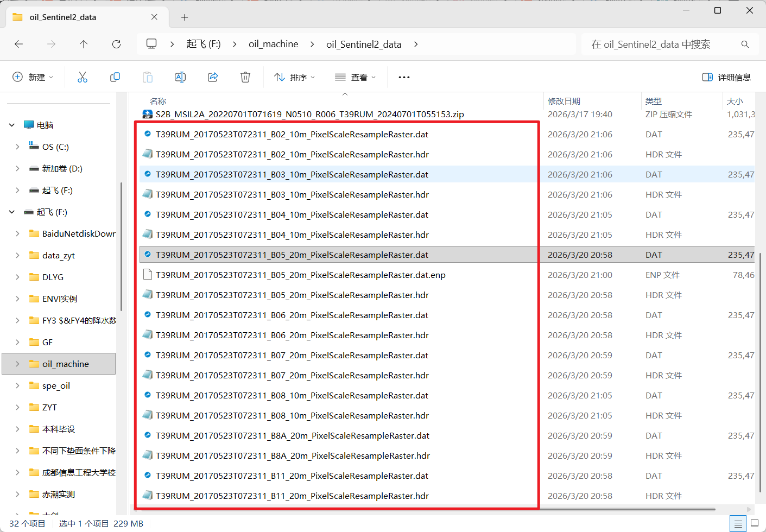Sort by the 类型 column header
766x532 pixels.
pos(654,101)
